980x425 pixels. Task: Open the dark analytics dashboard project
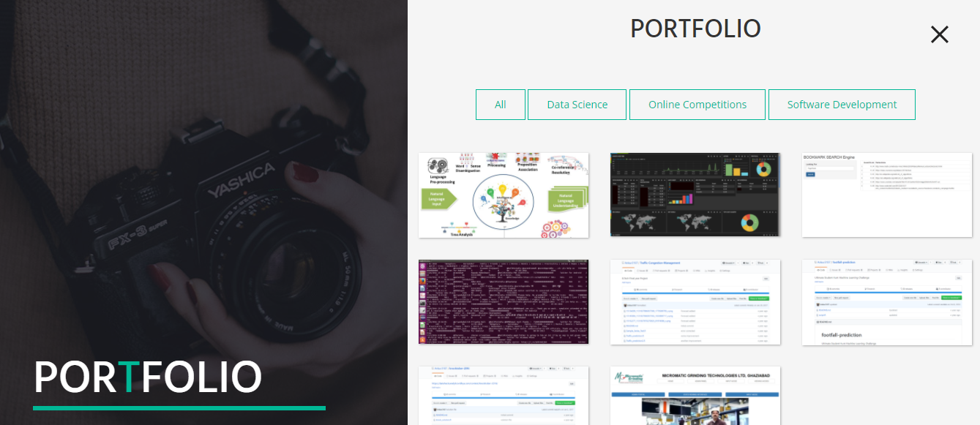pos(695,195)
